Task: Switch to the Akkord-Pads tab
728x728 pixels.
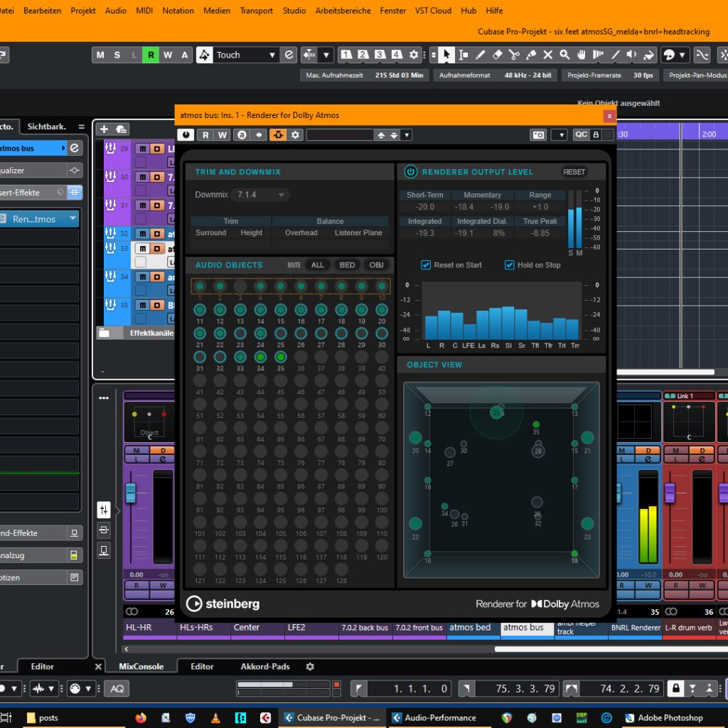Action: coord(265,666)
